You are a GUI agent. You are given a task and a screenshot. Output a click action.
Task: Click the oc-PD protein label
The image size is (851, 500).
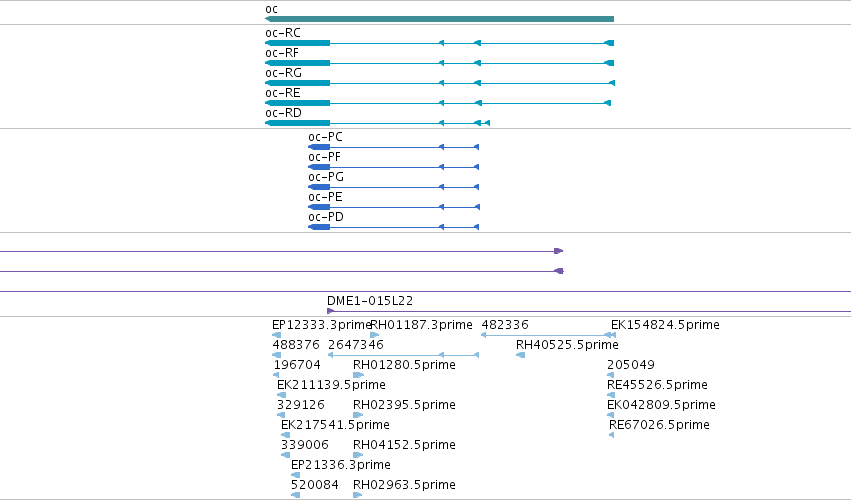[x=326, y=217]
